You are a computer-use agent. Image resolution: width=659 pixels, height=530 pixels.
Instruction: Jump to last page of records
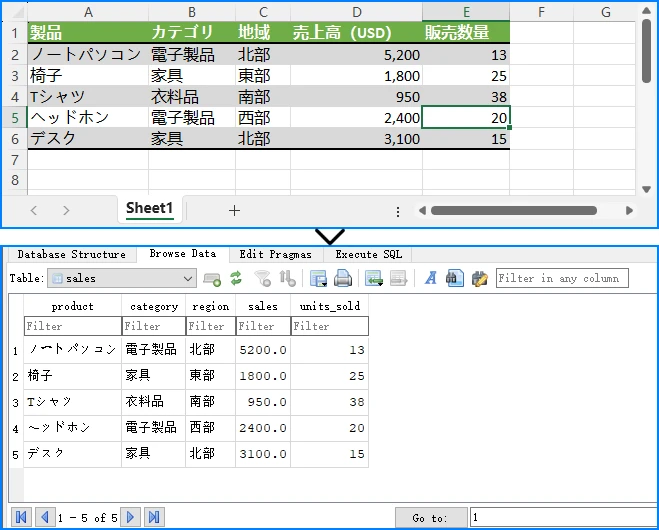tap(154, 517)
